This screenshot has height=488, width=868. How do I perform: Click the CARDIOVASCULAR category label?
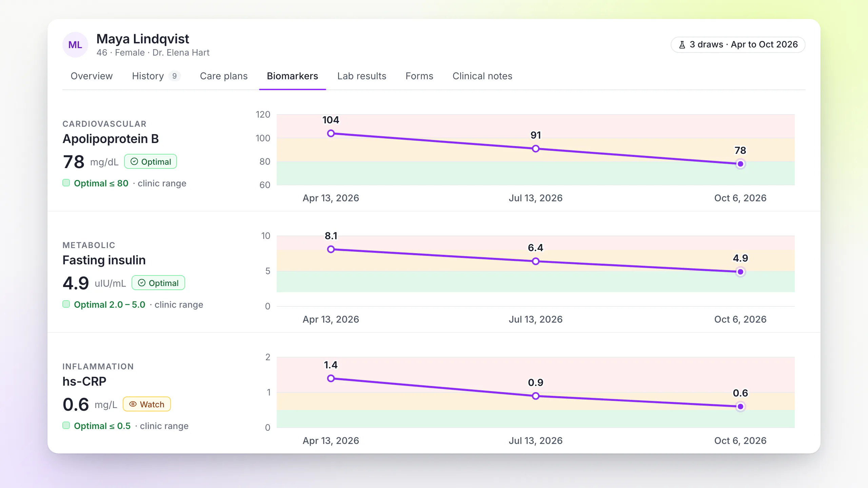point(104,124)
